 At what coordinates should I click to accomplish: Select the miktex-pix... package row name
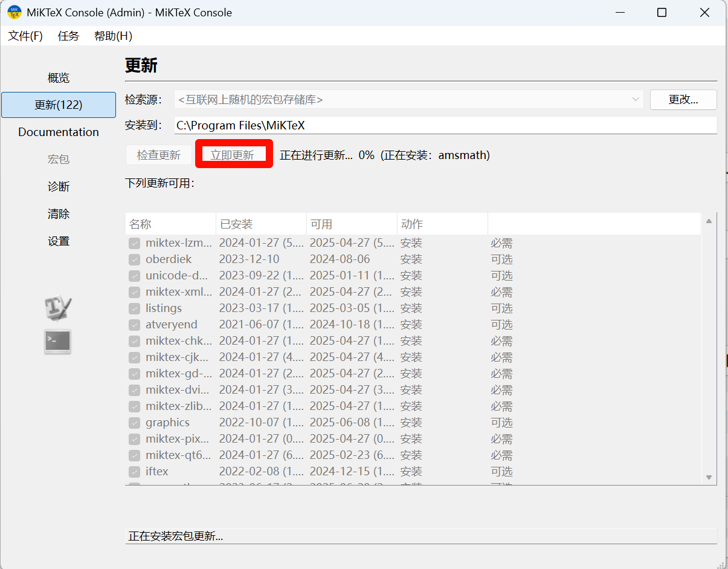click(179, 439)
